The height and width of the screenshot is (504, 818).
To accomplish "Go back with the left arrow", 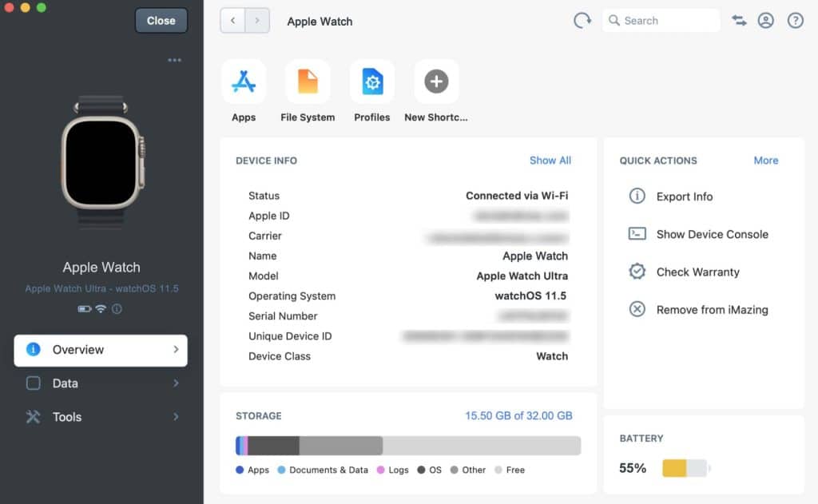I will click(x=232, y=21).
